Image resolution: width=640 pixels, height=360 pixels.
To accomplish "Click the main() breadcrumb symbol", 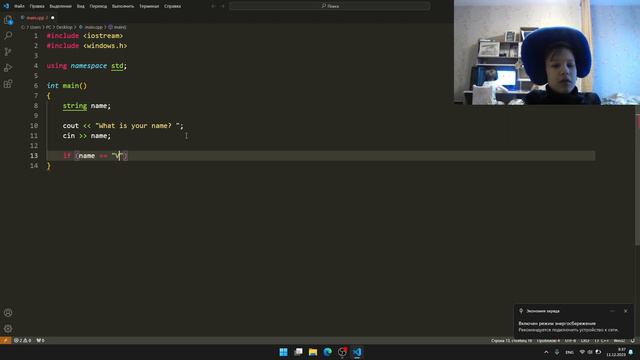I will 118,27.
